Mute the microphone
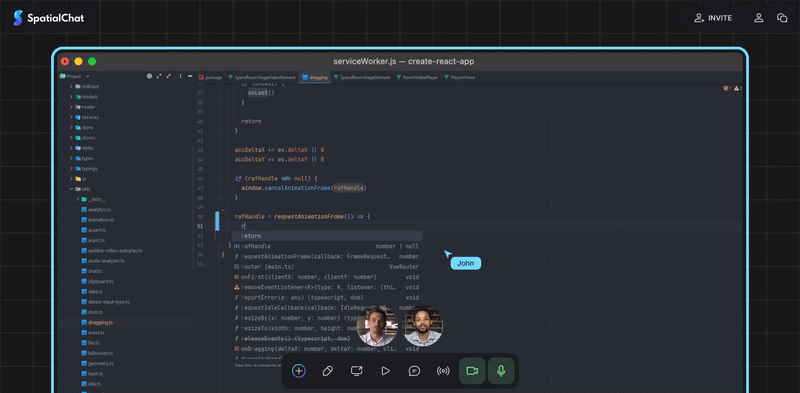The width and height of the screenshot is (800, 393). pos(501,371)
